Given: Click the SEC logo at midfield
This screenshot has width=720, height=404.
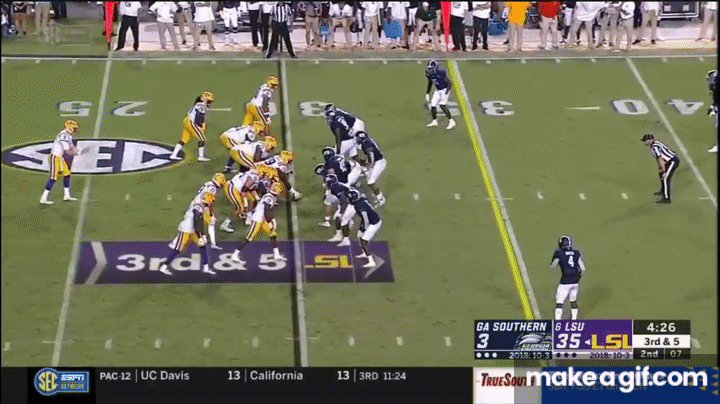Looking at the screenshot, I should [x=92, y=156].
